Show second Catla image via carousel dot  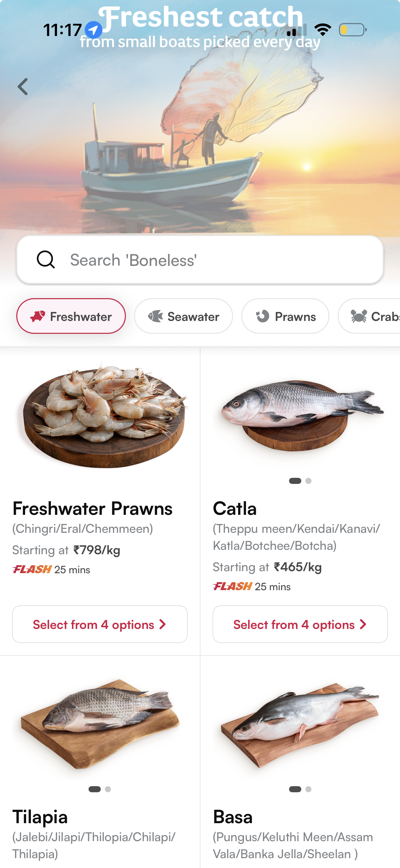coord(308,481)
